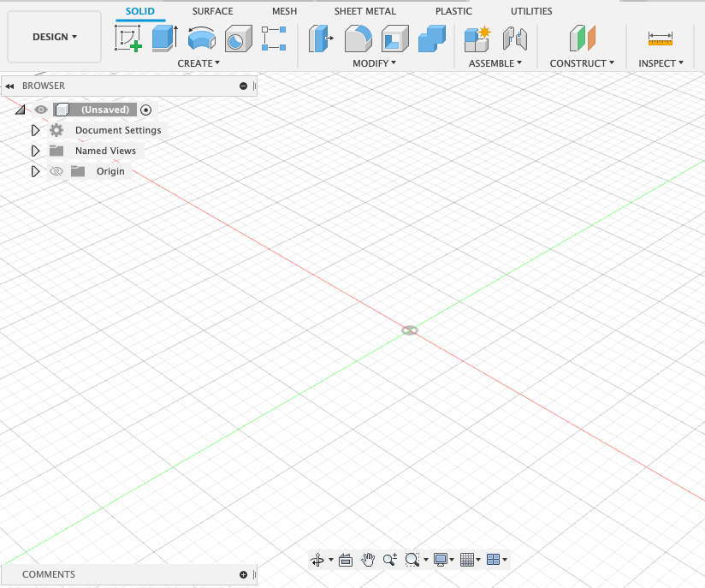Select the Origin label in browser
This screenshot has width=705, height=588.
(x=110, y=171)
